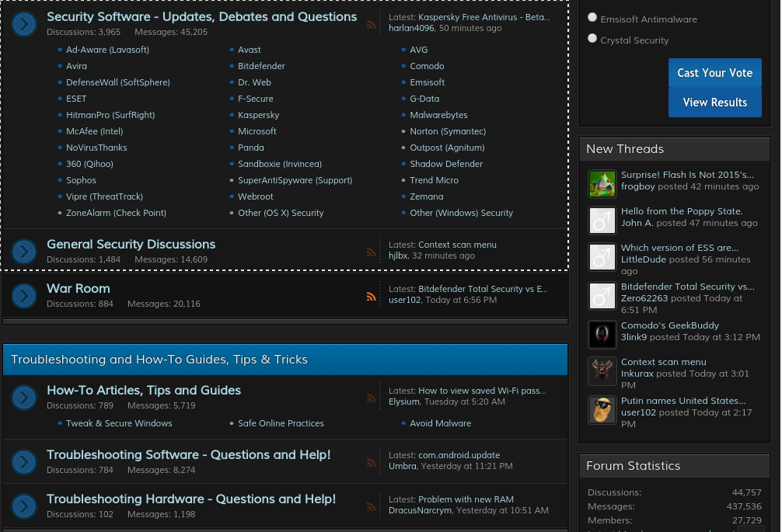Click the Cast Your Vote button
782x532 pixels.
(714, 73)
